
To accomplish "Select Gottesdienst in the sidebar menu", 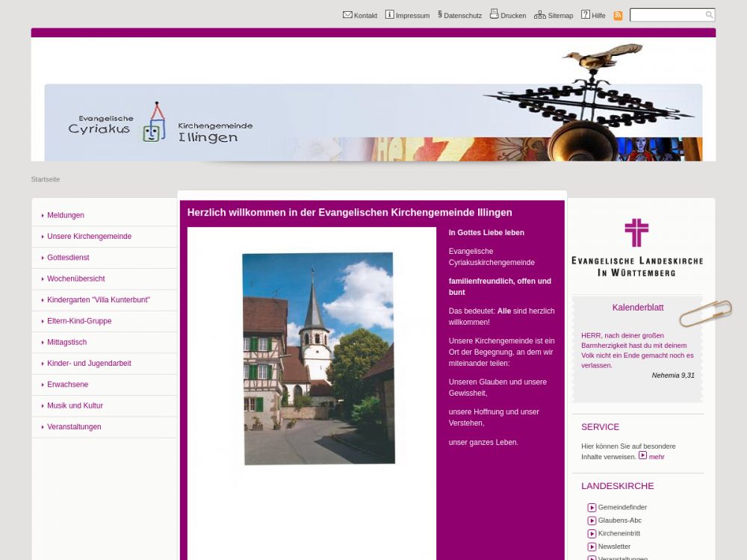I will point(68,258).
